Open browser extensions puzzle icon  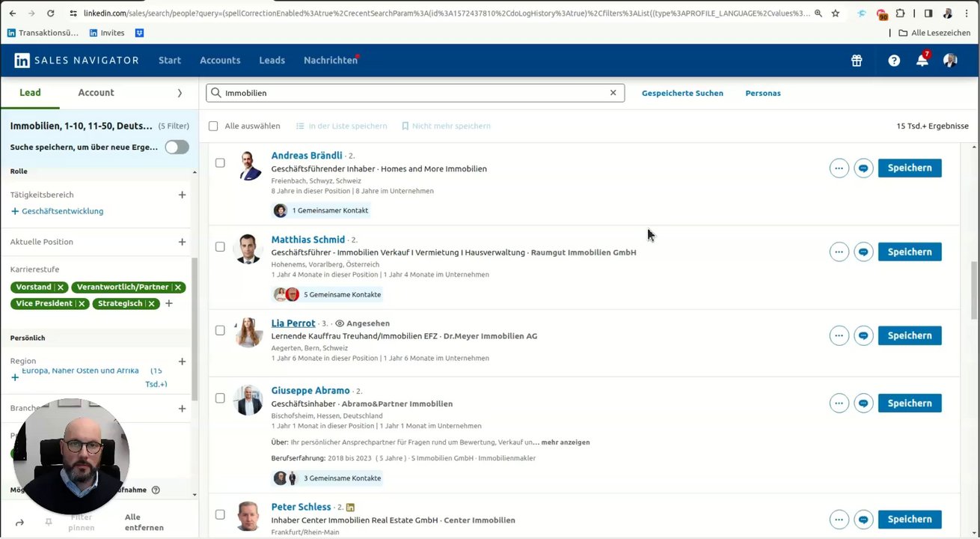coord(900,13)
